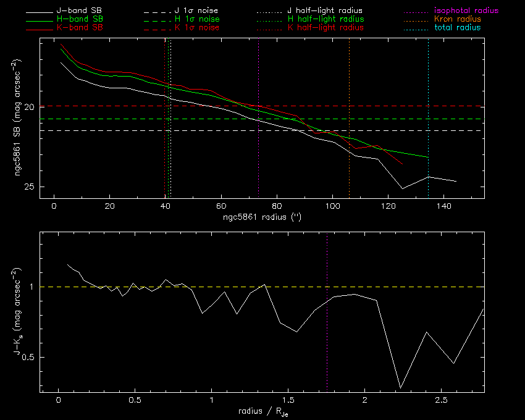This screenshot has height=420, width=525.
Task: Click the 'ngc5861 radius' x-axis title
Action: [262, 217]
